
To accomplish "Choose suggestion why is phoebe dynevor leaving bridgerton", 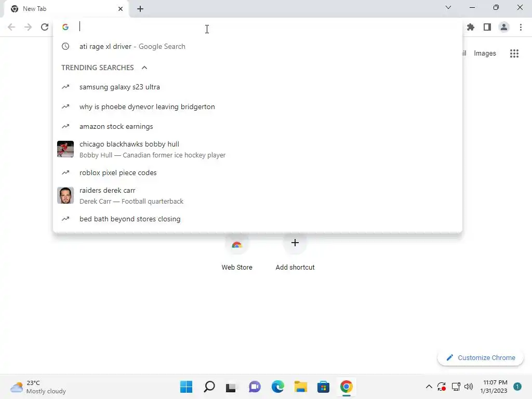I will (258, 107).
